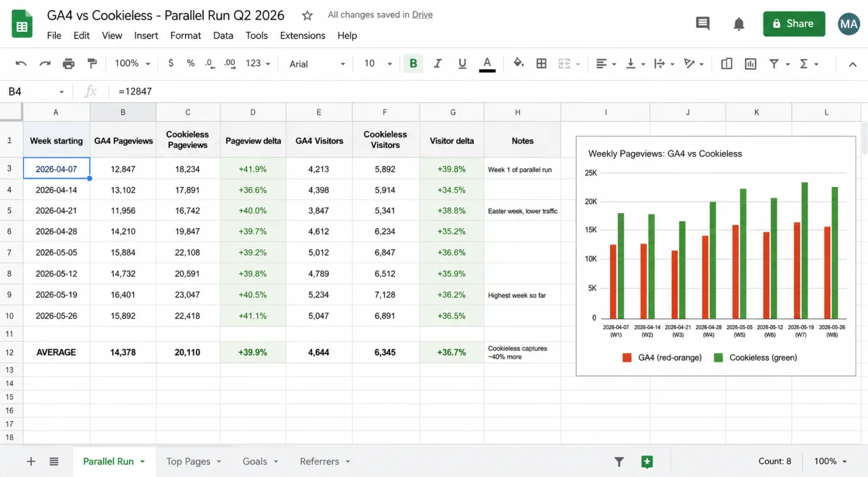Viewport: 868px width, 477px height.
Task: Open the zoom 100% dropdown in toolbar
Action: (132, 63)
